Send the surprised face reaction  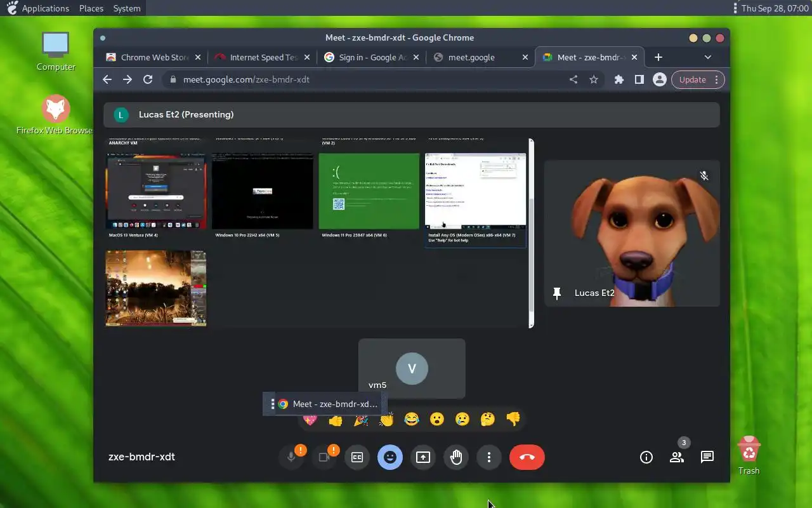pos(437,420)
